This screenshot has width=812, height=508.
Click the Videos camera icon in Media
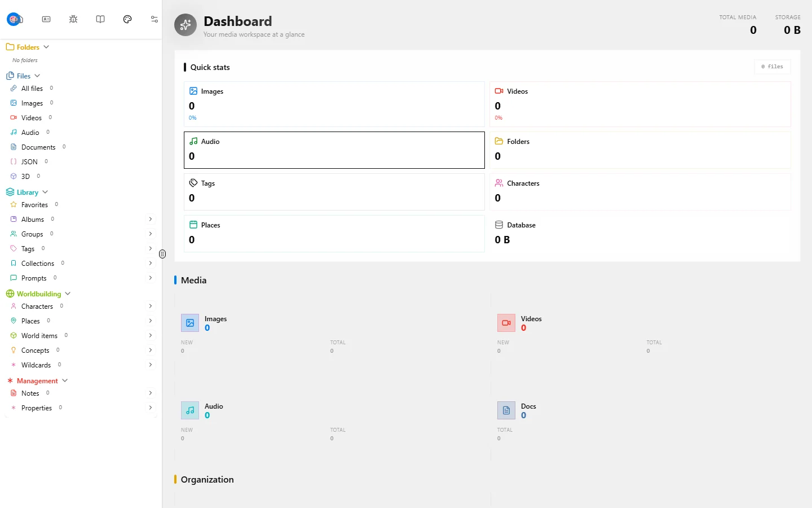[x=506, y=323]
